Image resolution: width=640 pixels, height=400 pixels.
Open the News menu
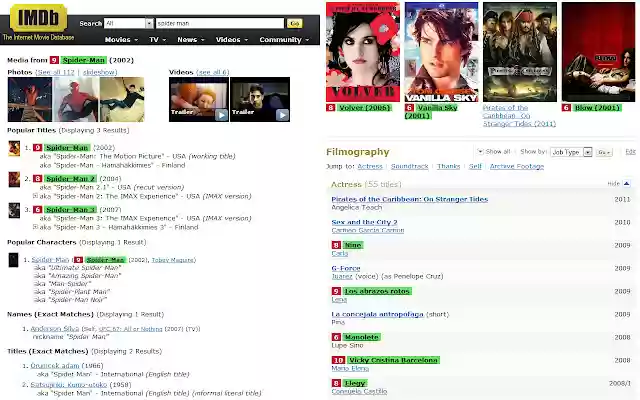click(191, 40)
